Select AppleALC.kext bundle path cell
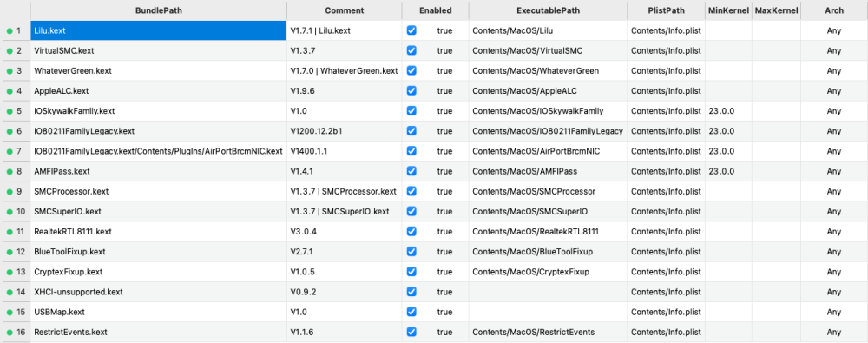Viewport: 868px width, 343px height. [x=158, y=91]
